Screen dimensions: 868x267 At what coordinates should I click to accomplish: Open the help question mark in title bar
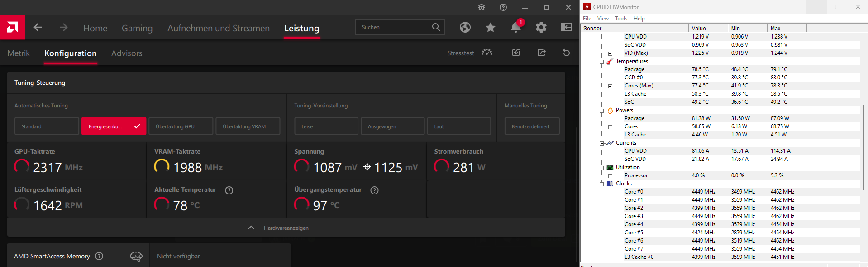[x=503, y=7]
